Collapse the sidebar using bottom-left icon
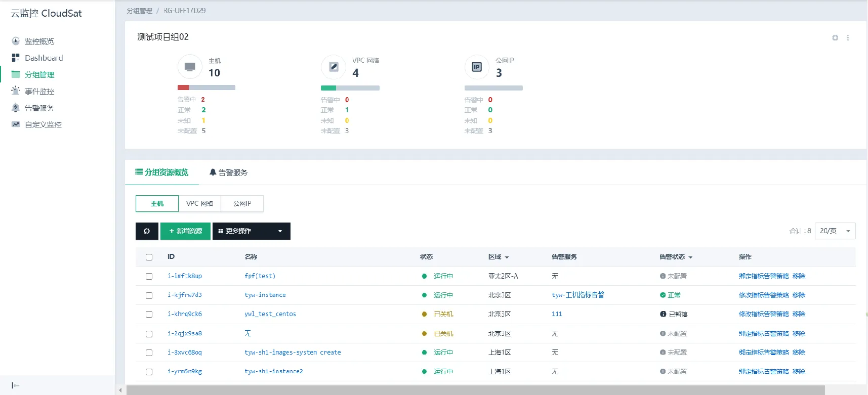The width and height of the screenshot is (868, 395). tap(15, 385)
